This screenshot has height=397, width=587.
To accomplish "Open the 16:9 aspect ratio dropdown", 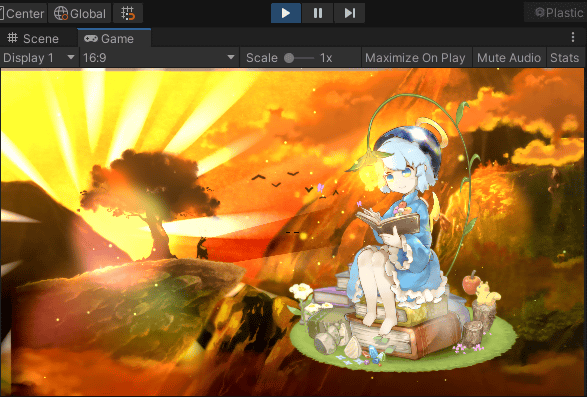I will (x=159, y=58).
